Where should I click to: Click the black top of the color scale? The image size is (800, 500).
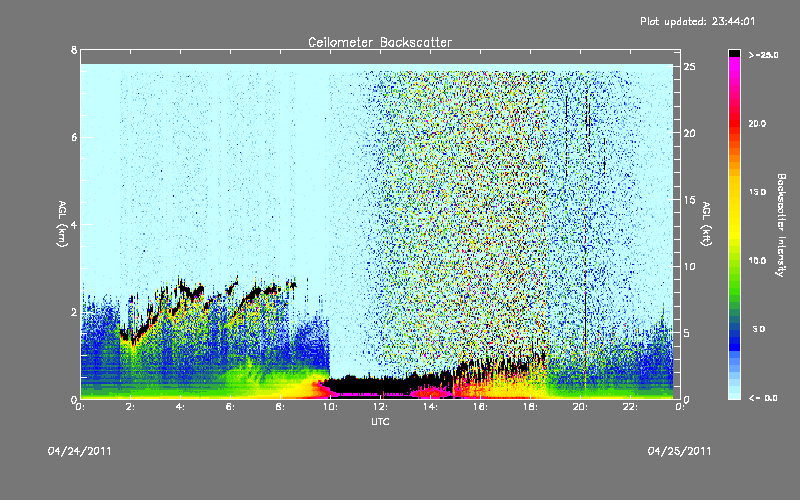point(734,53)
